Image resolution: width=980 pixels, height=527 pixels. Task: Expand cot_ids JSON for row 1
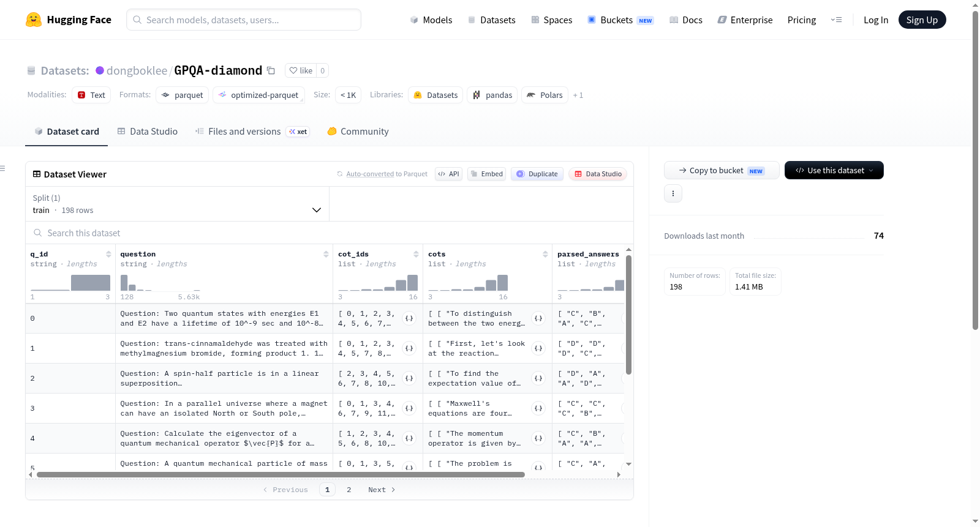pyautogui.click(x=409, y=348)
